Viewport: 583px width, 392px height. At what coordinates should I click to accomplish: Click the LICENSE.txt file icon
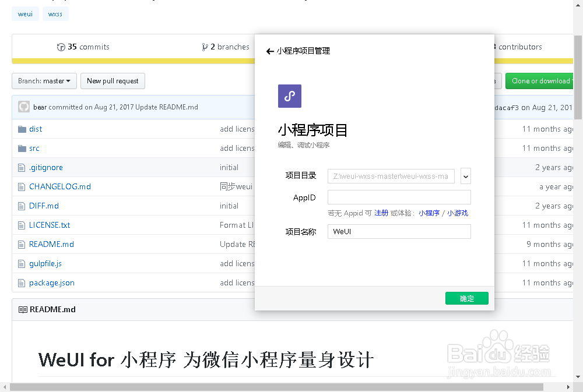click(22, 225)
